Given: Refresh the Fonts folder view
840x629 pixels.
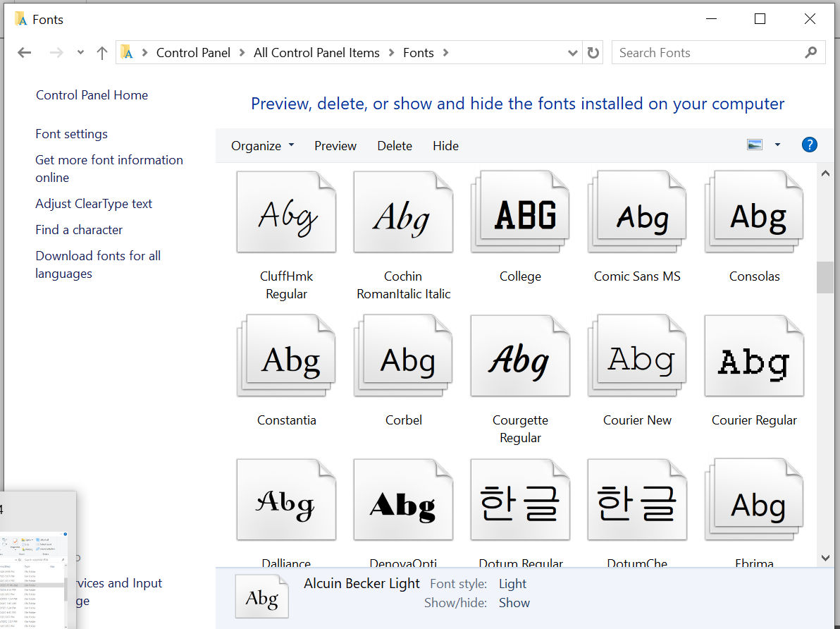Looking at the screenshot, I should [x=593, y=53].
